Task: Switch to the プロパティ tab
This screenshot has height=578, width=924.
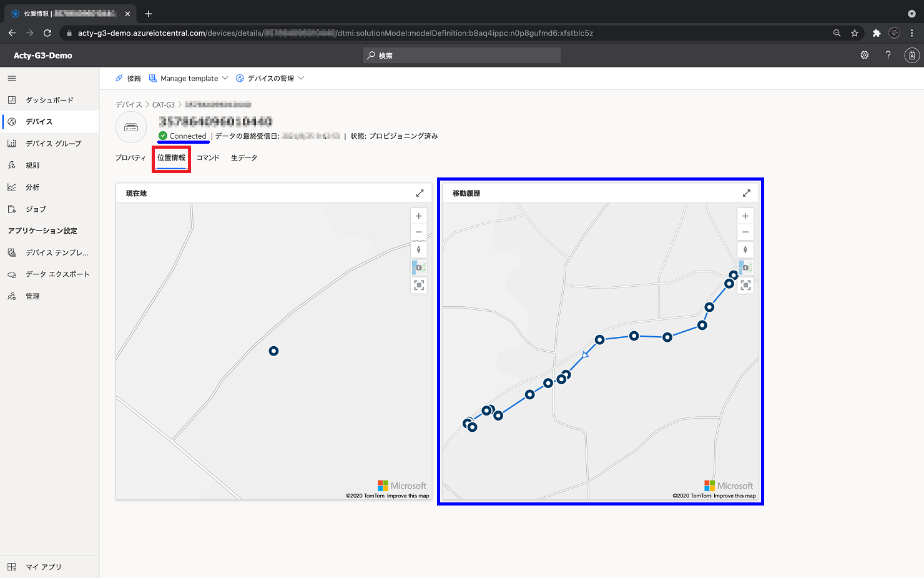Action: [130, 157]
